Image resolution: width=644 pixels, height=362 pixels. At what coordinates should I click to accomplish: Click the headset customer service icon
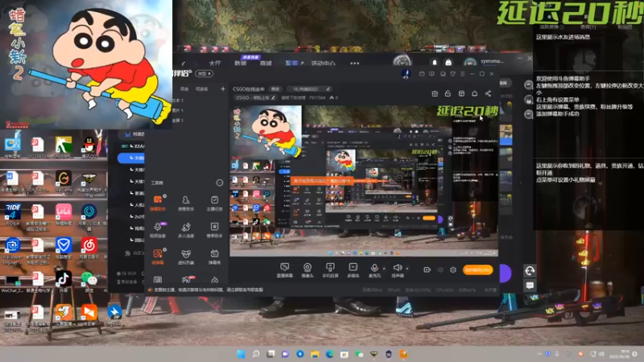(530, 270)
